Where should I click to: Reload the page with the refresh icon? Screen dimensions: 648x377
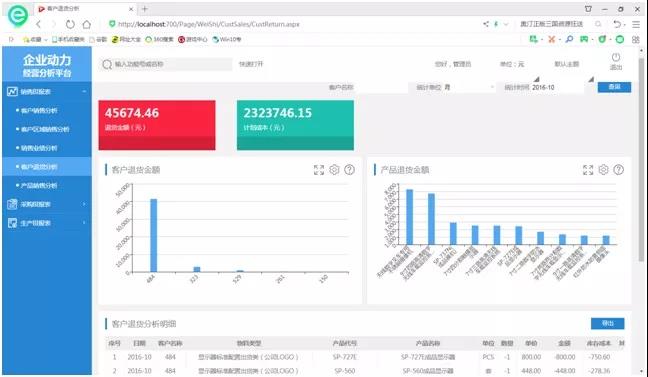click(70, 24)
